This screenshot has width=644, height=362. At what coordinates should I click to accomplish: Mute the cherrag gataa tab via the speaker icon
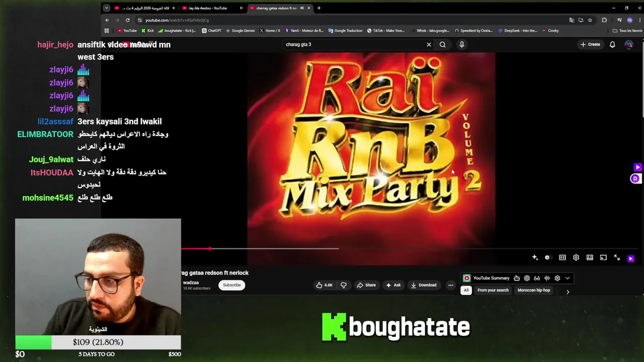click(x=302, y=8)
